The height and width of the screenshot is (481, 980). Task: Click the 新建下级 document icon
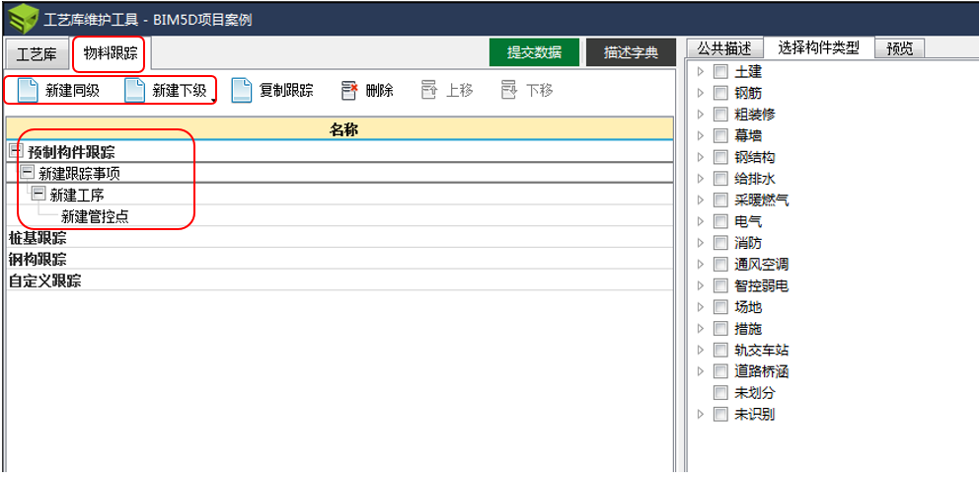tap(135, 91)
